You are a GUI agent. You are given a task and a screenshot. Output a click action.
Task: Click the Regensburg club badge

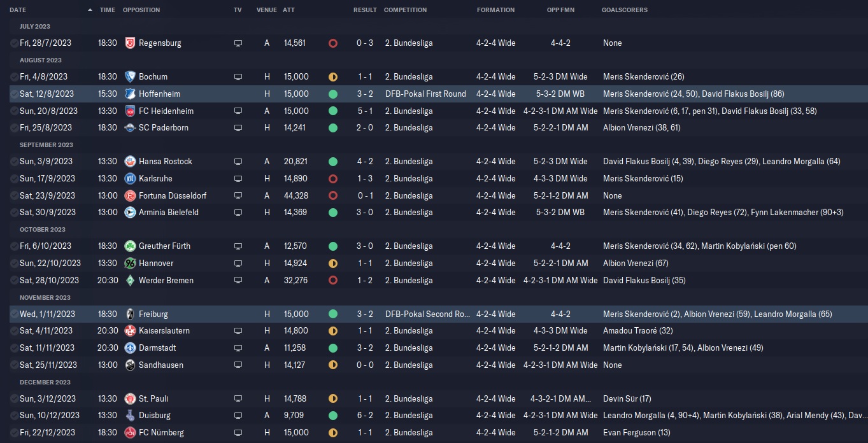point(130,43)
